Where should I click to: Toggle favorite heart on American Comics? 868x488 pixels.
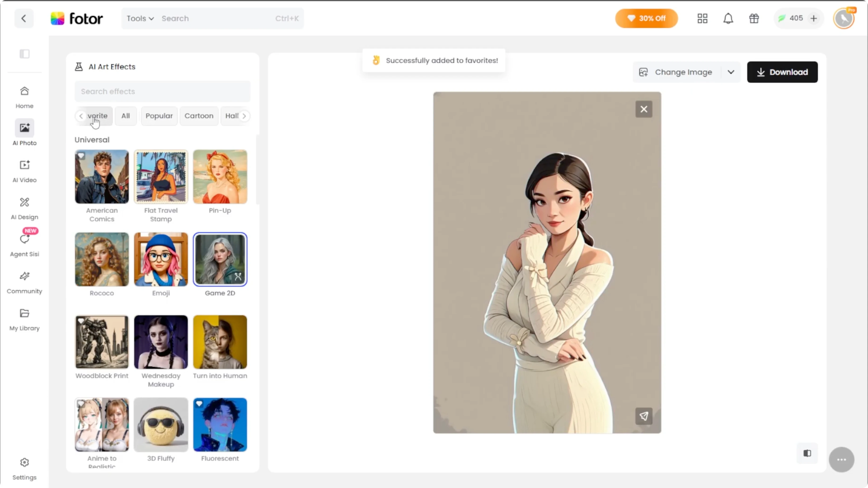click(x=81, y=156)
